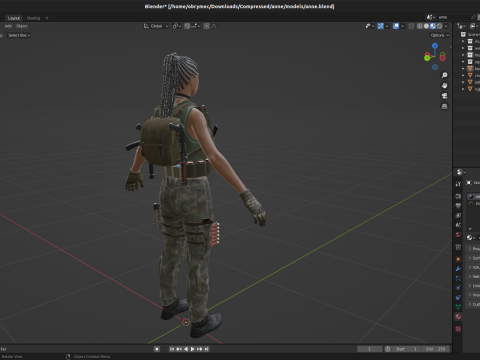Open the Texture properties checker tab

click(458, 329)
